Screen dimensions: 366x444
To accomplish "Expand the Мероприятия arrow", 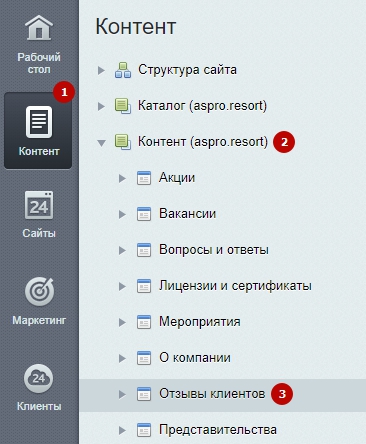I will 122,322.
